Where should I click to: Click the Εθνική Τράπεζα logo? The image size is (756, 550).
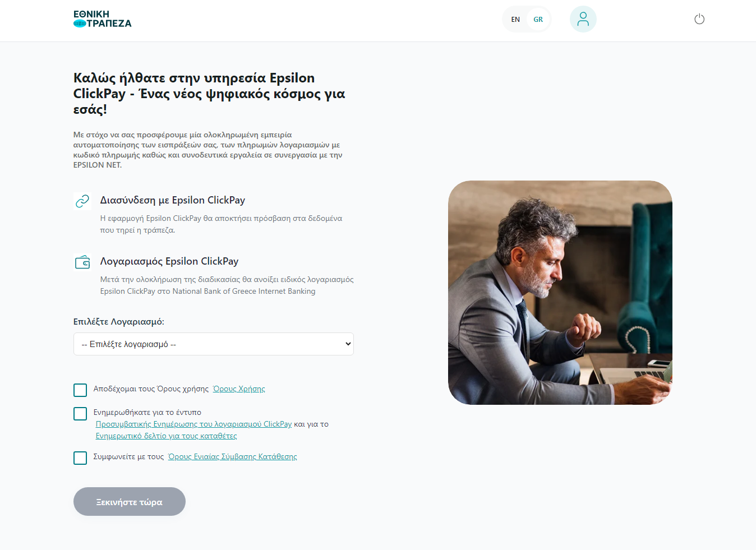(x=103, y=19)
